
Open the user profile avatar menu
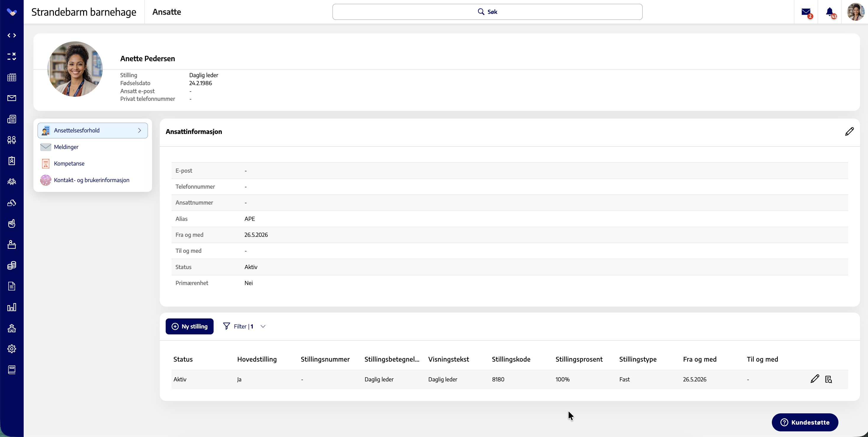click(x=855, y=12)
